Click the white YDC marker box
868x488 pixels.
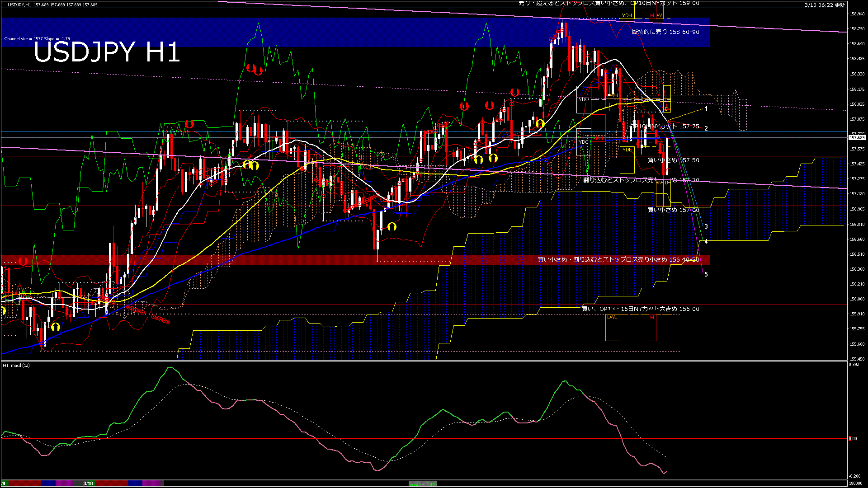[584, 142]
